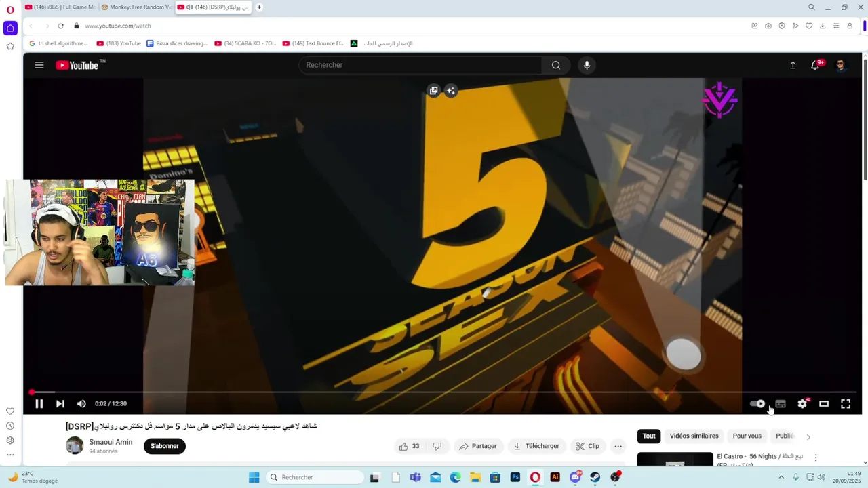Toggle subtitles/captions in the player
The width and height of the screenshot is (868, 488).
tap(781, 403)
